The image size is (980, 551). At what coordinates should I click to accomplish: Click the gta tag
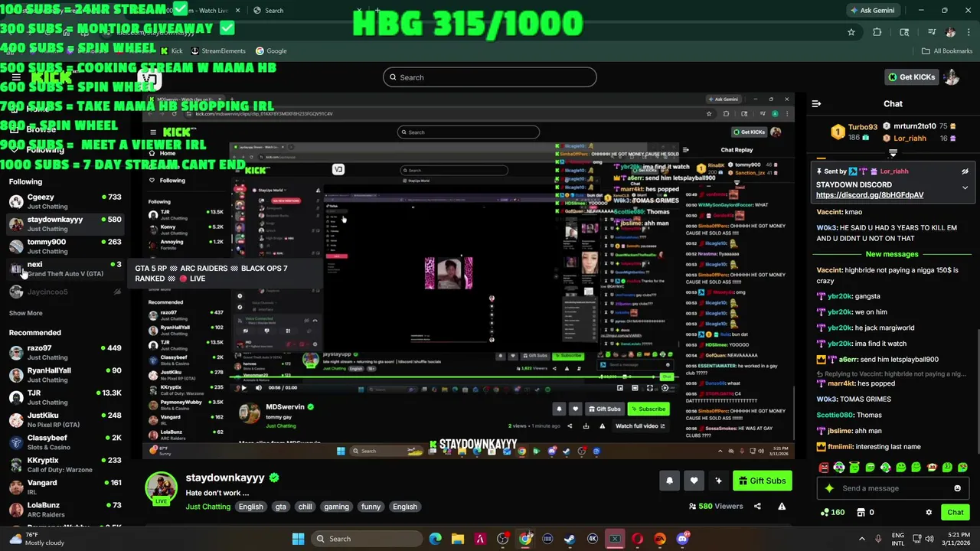coord(281,507)
